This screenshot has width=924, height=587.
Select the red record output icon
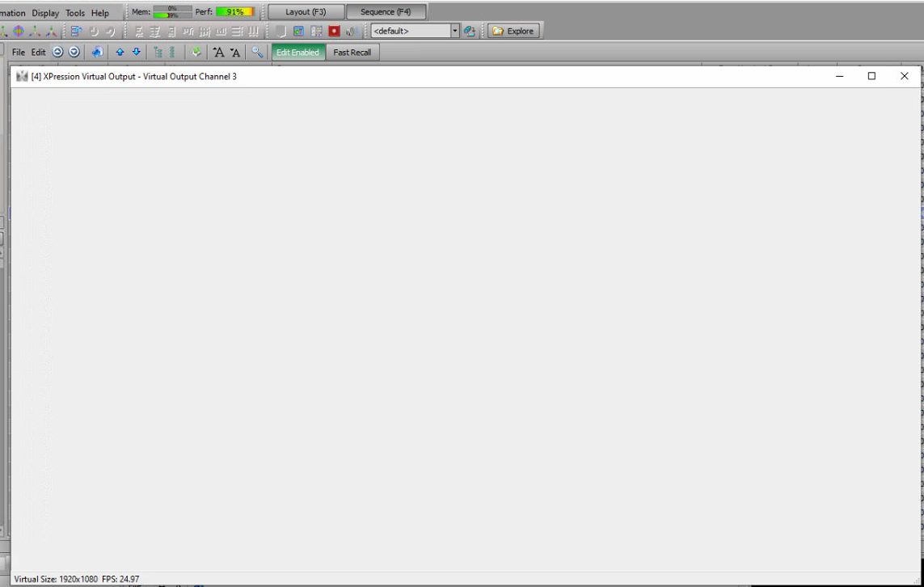pyautogui.click(x=333, y=31)
